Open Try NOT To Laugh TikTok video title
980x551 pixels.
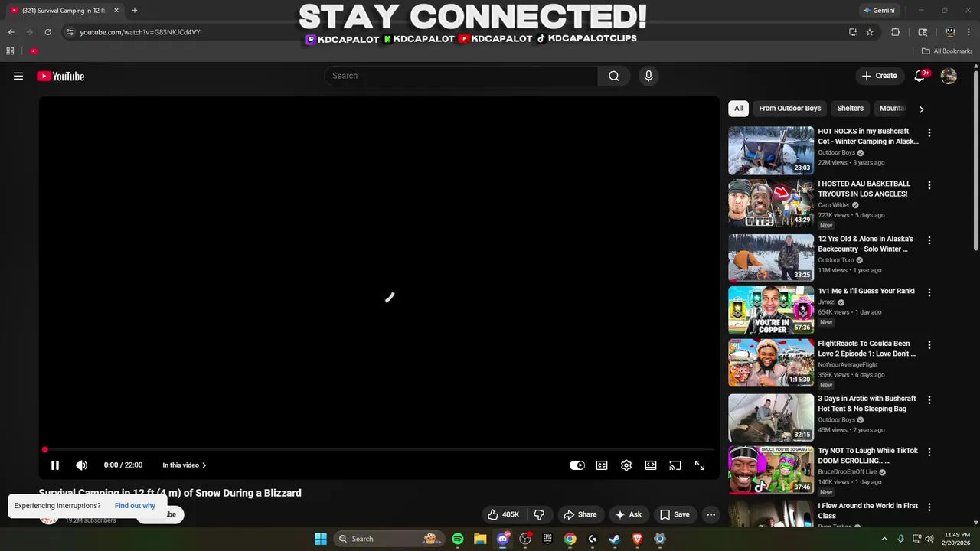tap(867, 455)
